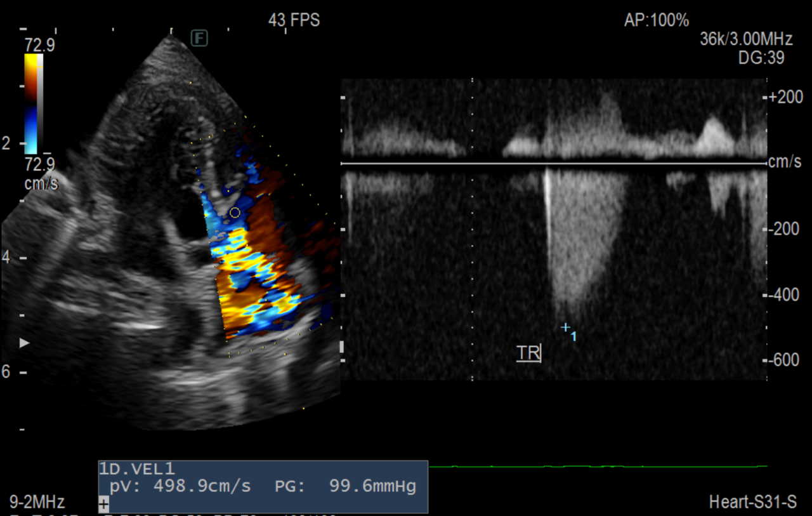This screenshot has height=516, width=812.
Task: Click the DG:39 Doppler gain value
Action: 761,58
